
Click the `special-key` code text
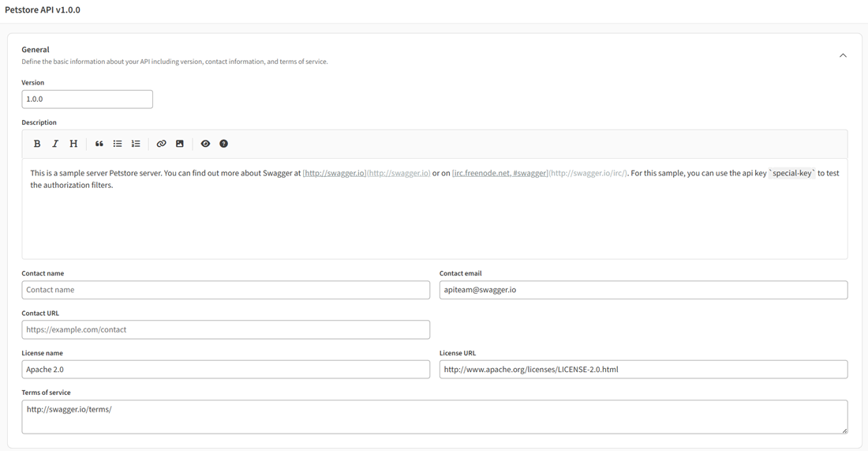(x=791, y=173)
